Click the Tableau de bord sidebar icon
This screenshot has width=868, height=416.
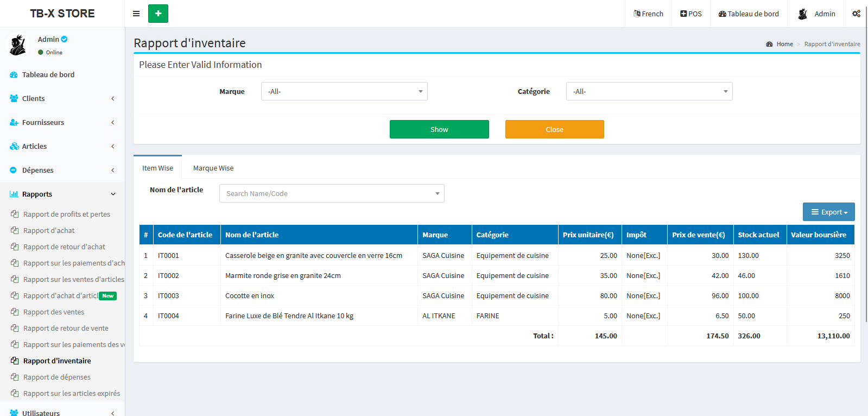pos(14,75)
